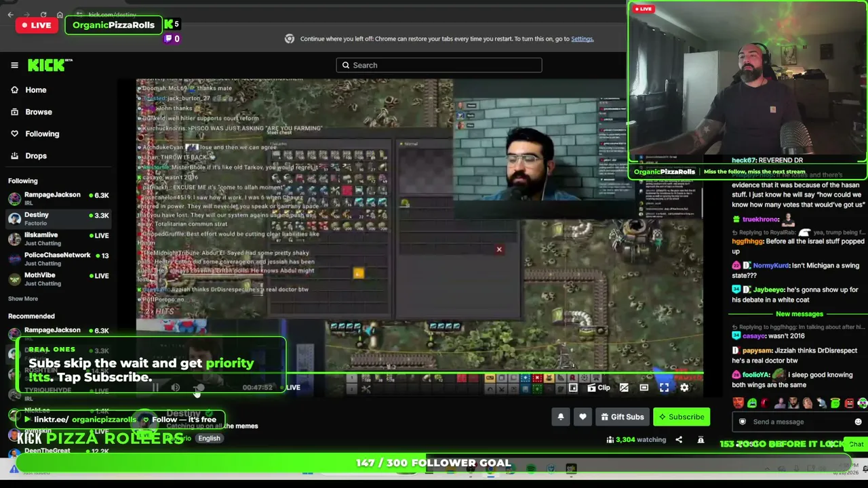Go back with the browser back arrow
Viewport: 868px width, 488px height.
pos(10,14)
